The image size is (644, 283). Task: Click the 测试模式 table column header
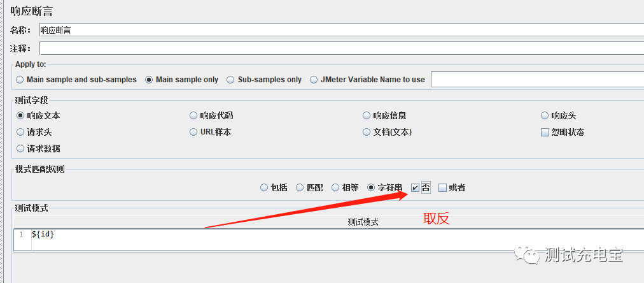(x=363, y=222)
